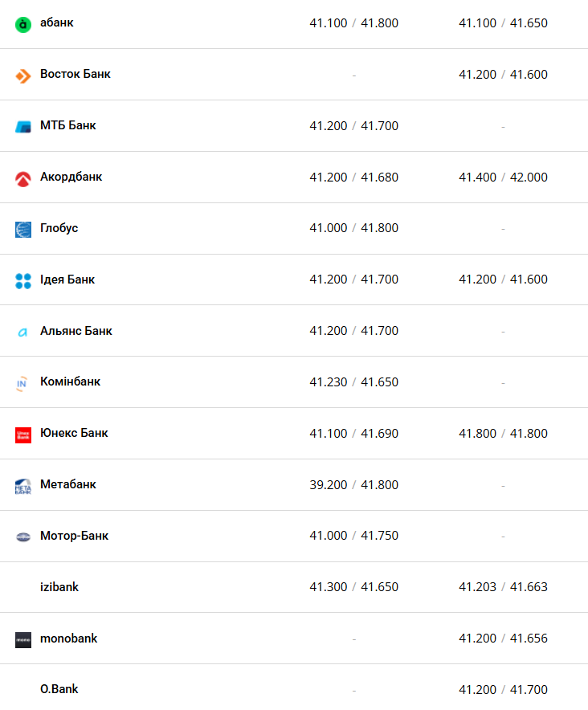This screenshot has height=710, width=588.
Task: Click the Метабанк logo icon
Action: 23,486
